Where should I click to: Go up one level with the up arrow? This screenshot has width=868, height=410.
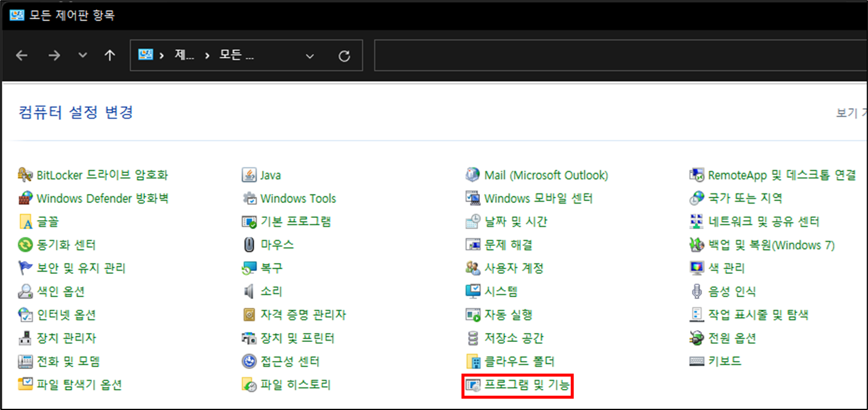[109, 56]
